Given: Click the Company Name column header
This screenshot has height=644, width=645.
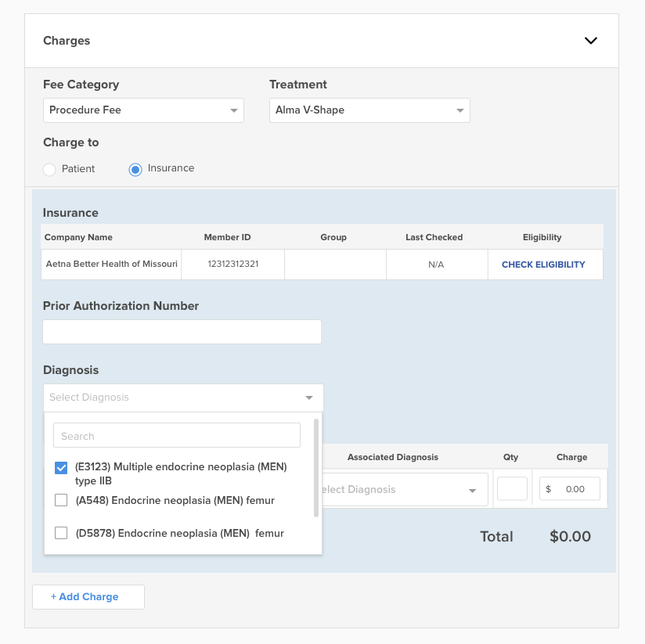Looking at the screenshot, I should pos(78,237).
